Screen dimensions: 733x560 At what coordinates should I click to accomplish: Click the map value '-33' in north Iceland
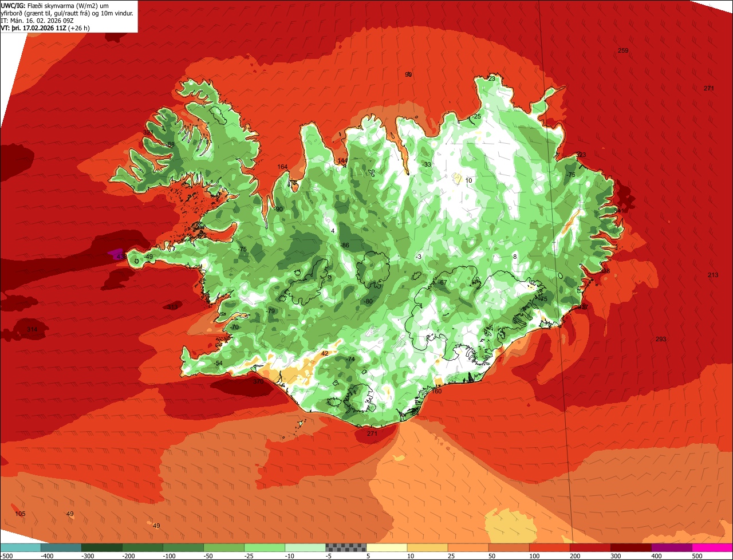(427, 164)
